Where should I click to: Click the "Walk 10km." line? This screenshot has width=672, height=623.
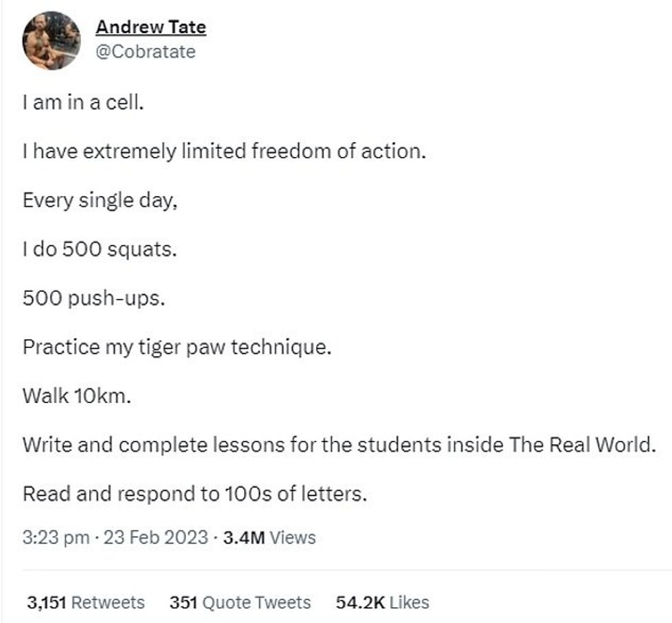coord(75,396)
